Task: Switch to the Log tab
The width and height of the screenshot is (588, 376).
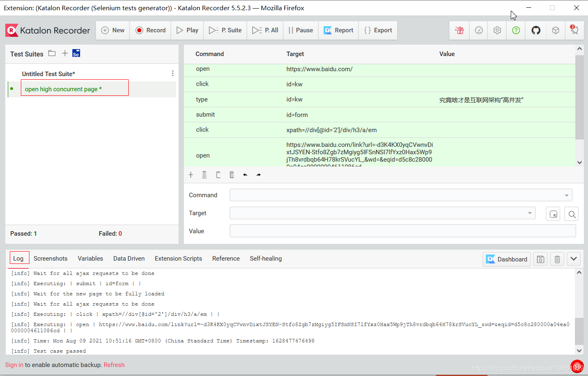Action: [x=19, y=258]
